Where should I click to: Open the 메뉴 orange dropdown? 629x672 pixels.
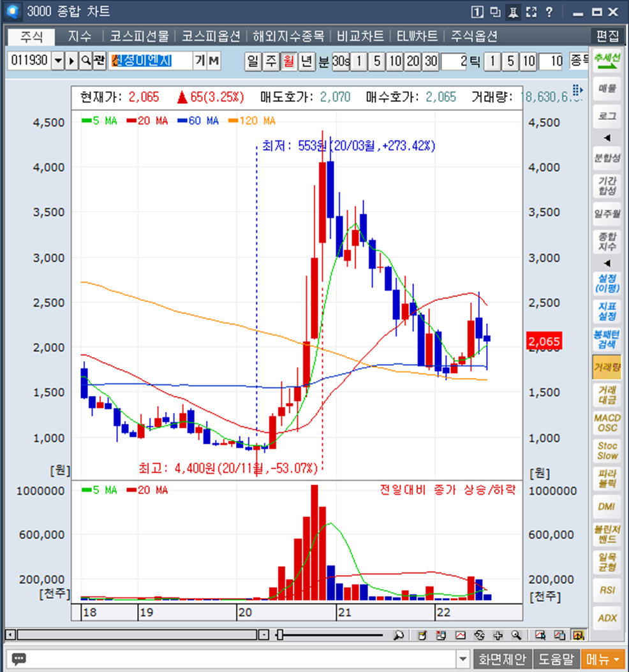[603, 659]
